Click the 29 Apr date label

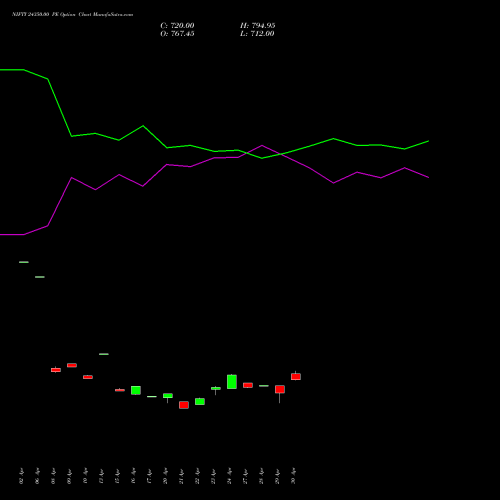(277, 476)
